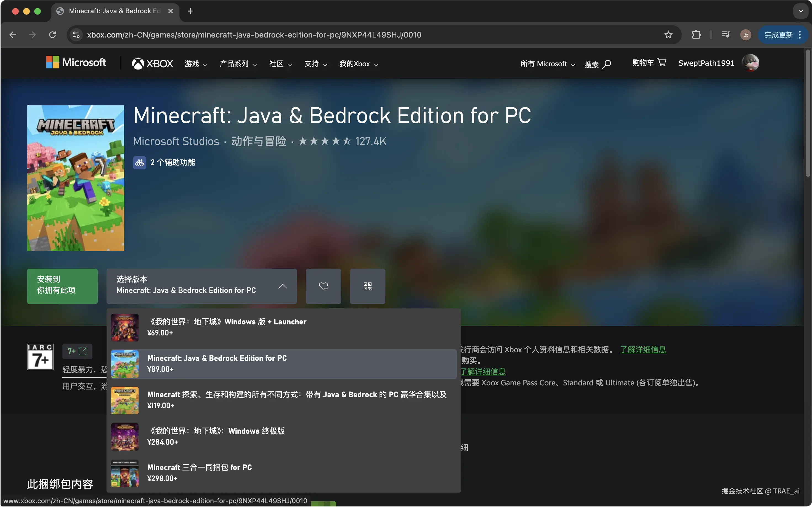Screen dimensions: 812x507
Task: Expand the 所有 Microsoft dropdown
Action: point(547,64)
